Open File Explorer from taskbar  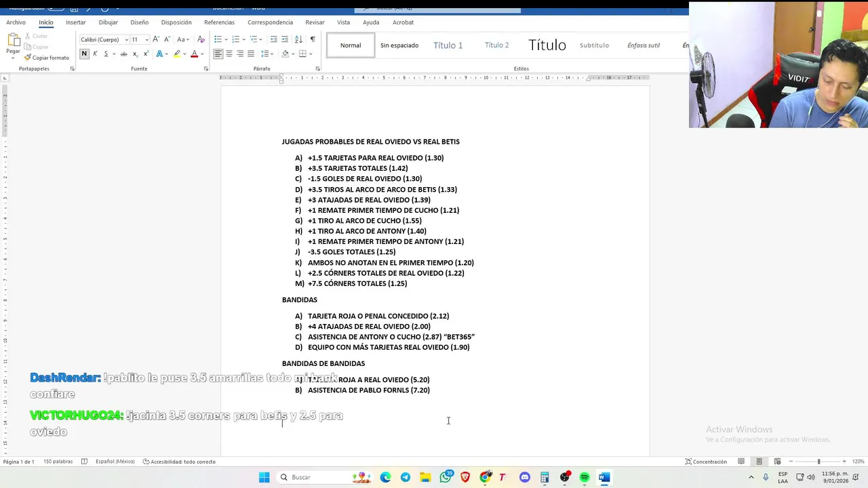(425, 477)
